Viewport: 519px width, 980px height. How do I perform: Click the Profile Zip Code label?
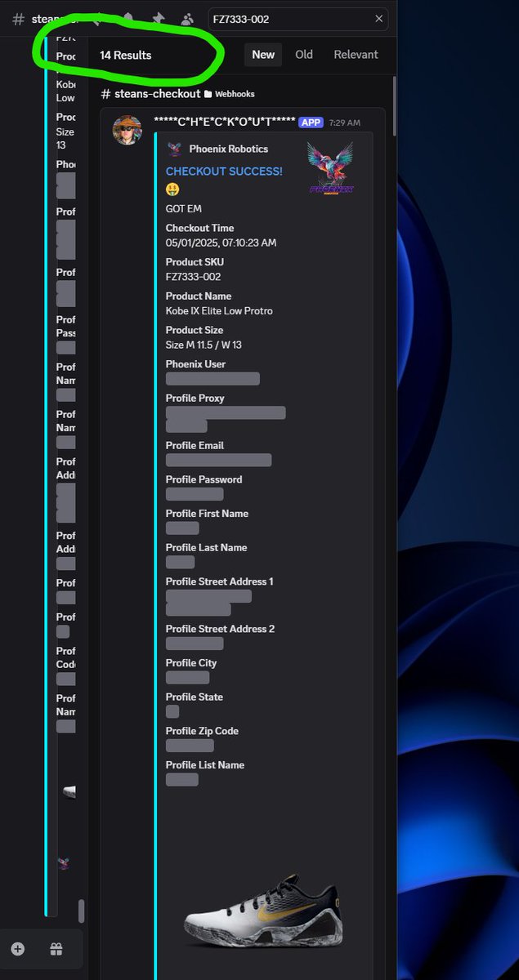click(x=203, y=732)
